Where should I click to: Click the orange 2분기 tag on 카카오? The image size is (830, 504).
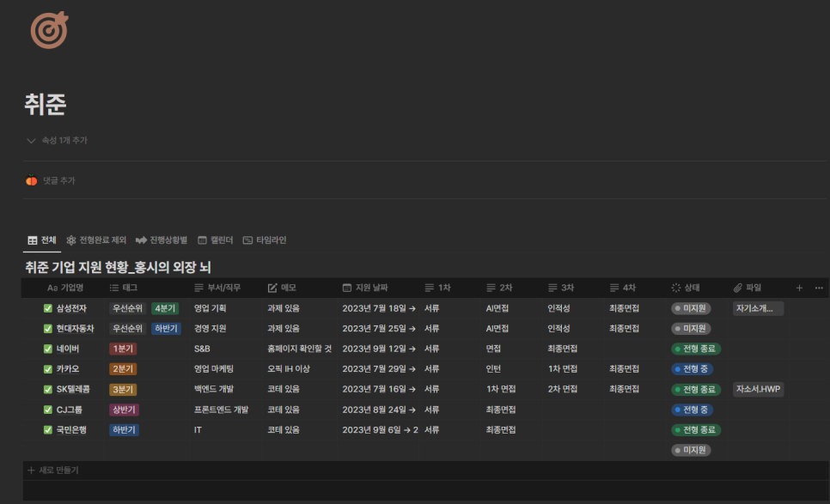(x=123, y=368)
